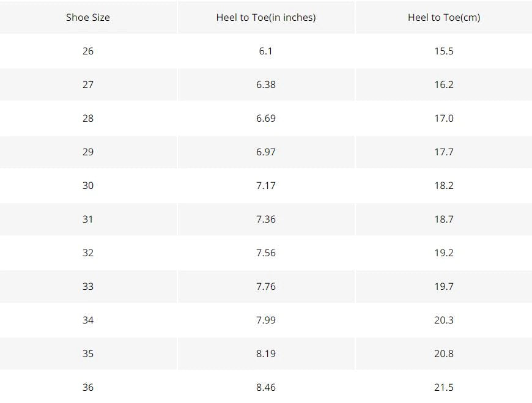Image resolution: width=532 pixels, height=403 pixels.
Task: Click the 15.5 cm value
Action: pos(444,51)
